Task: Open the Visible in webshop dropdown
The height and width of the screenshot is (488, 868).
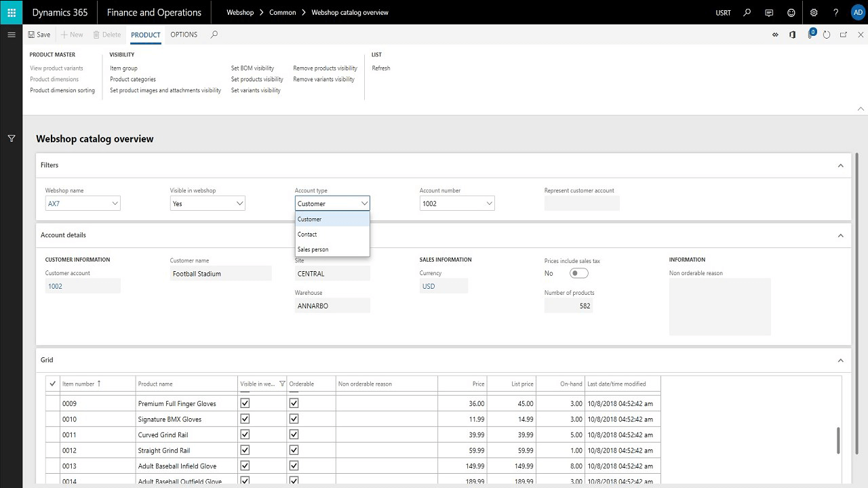Action: point(239,203)
